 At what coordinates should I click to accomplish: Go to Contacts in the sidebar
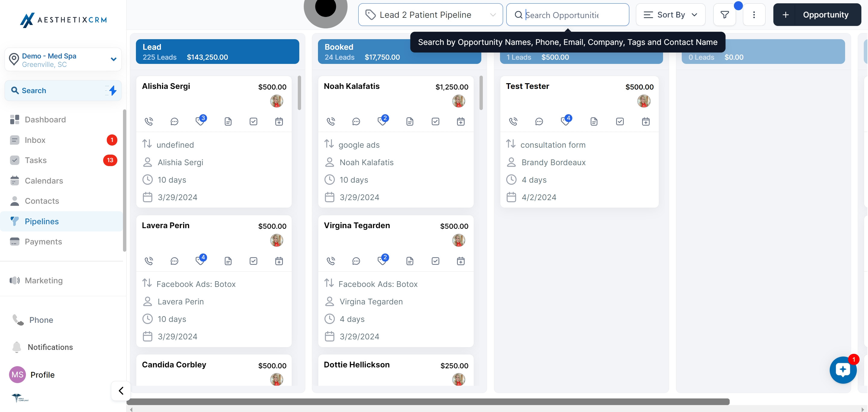(42, 201)
